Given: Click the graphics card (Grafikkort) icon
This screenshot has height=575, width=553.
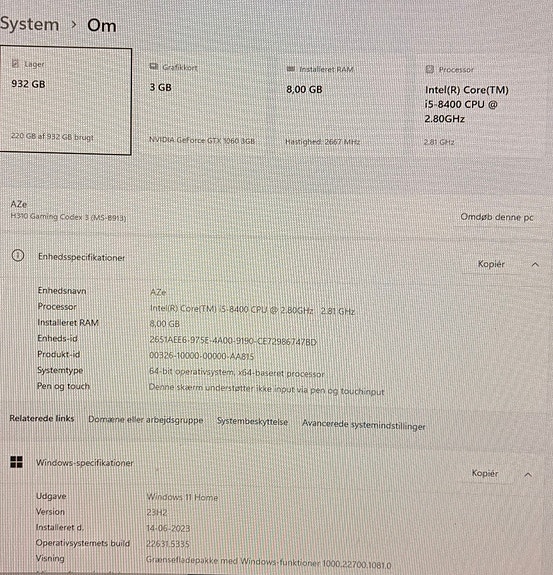Looking at the screenshot, I should click(x=154, y=67).
